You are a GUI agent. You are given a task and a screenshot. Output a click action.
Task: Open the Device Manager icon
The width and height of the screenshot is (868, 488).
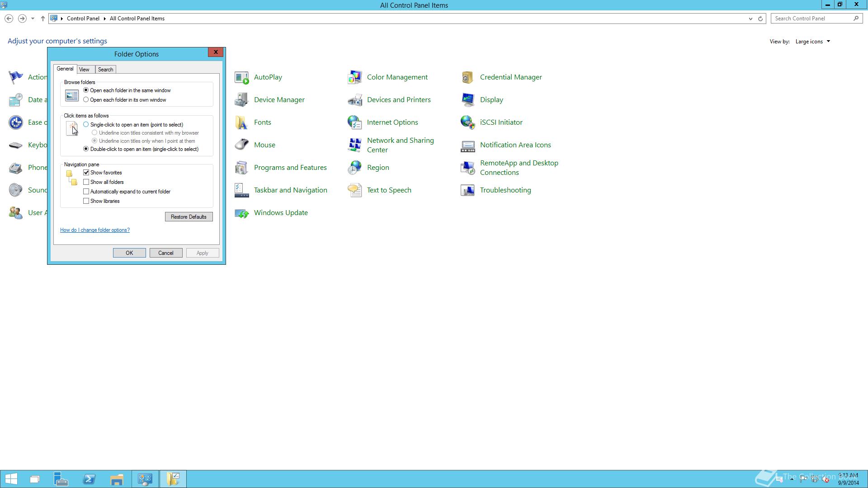[x=242, y=100]
